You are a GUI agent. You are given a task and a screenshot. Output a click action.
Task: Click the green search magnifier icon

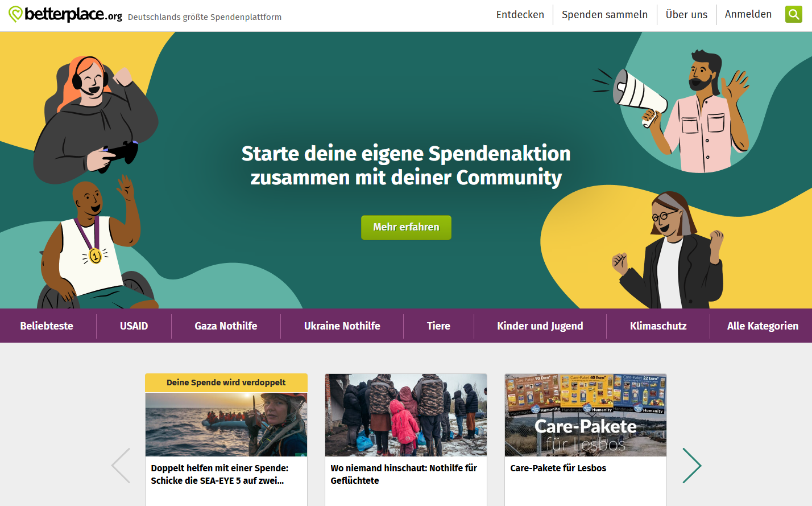point(793,14)
